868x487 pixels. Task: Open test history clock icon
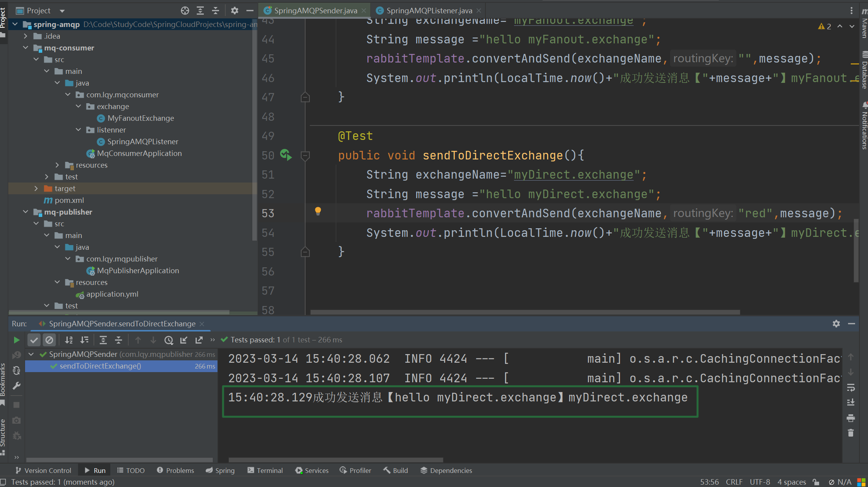click(x=169, y=340)
